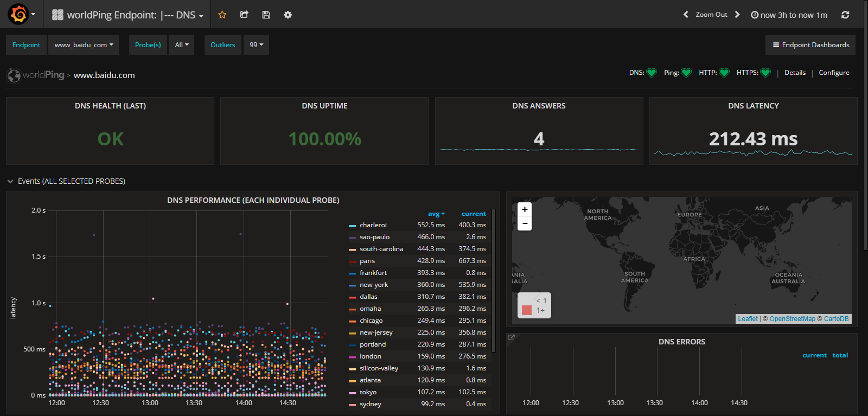Open the OpenStreetMap attribution link
Viewport: 868px width, 416px height.
coord(792,319)
